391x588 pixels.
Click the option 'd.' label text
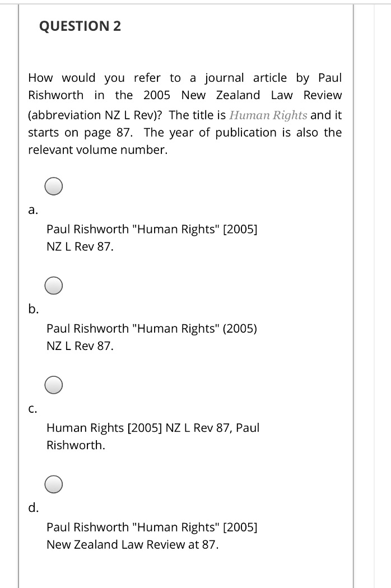pos(32,508)
